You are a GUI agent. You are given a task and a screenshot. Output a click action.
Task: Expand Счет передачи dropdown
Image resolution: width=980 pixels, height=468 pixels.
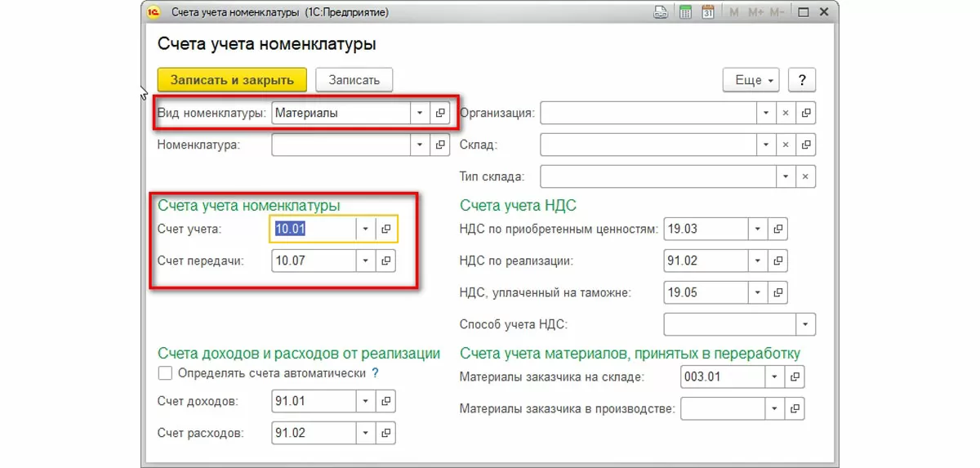pos(366,261)
